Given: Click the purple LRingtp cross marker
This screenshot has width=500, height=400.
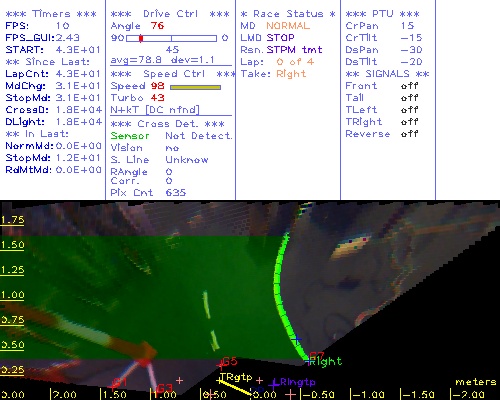Looking at the screenshot, I should point(274,385).
